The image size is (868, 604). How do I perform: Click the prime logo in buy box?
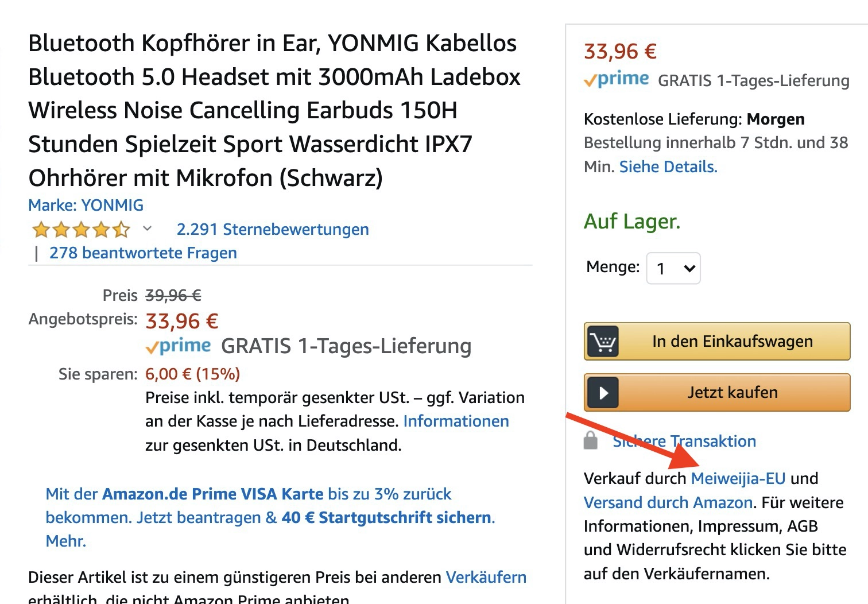tap(617, 80)
